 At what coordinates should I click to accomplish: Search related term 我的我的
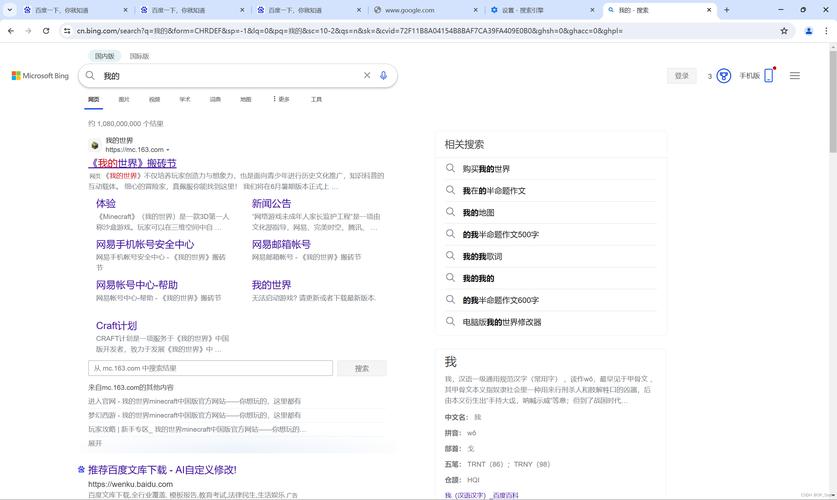478,278
